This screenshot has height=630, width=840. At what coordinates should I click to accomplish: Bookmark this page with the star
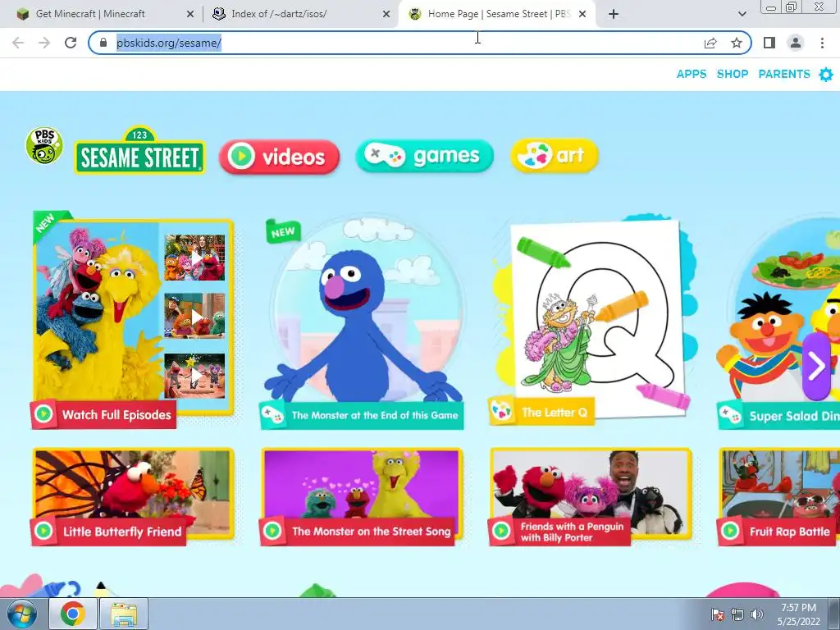(x=737, y=43)
